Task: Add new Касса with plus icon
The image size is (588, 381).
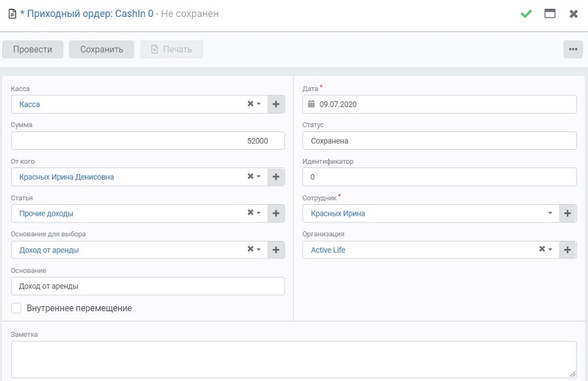Action: (276, 104)
